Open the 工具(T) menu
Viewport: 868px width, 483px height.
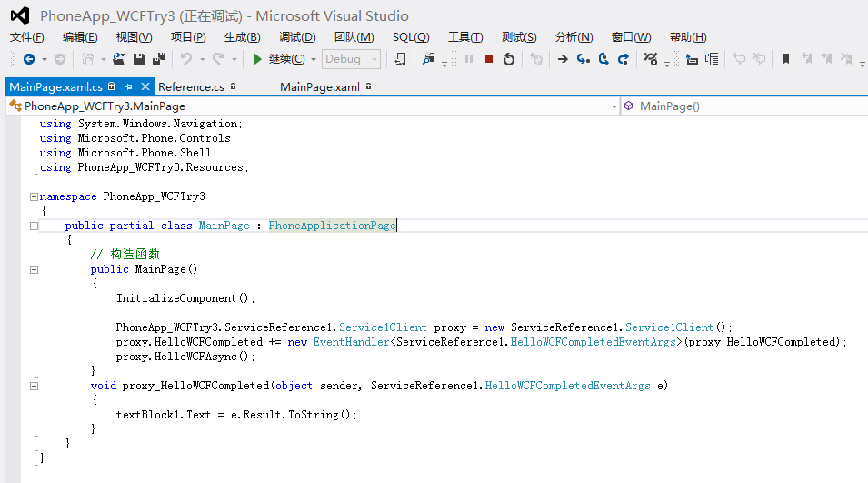[465, 37]
